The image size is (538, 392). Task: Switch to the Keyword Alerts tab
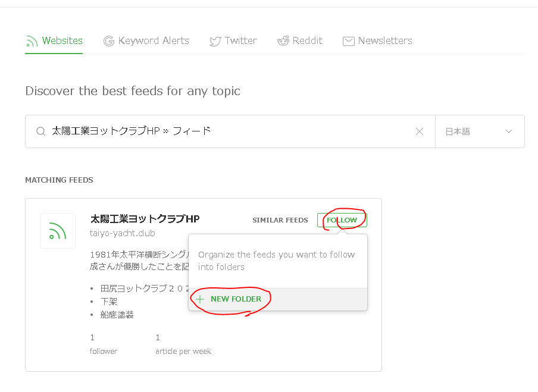(146, 41)
